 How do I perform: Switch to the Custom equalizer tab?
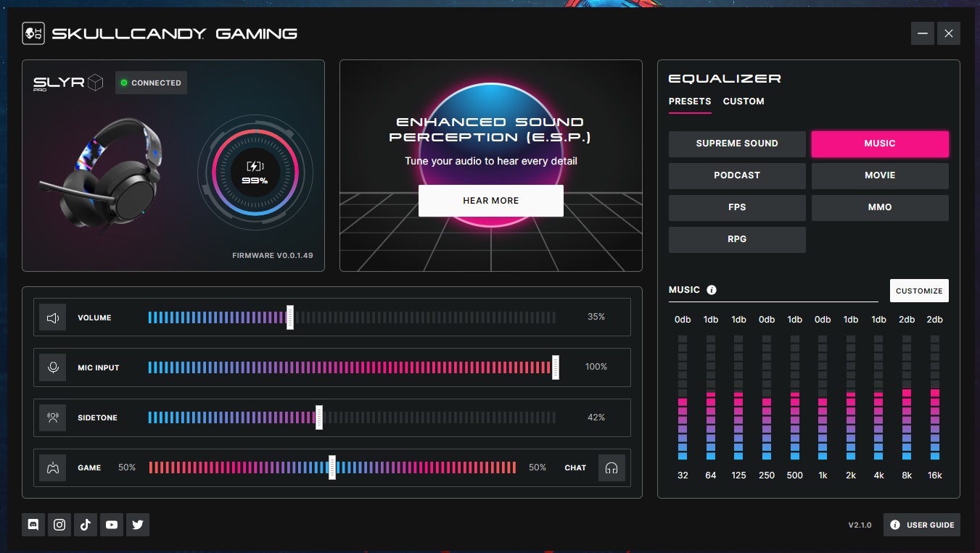(744, 101)
